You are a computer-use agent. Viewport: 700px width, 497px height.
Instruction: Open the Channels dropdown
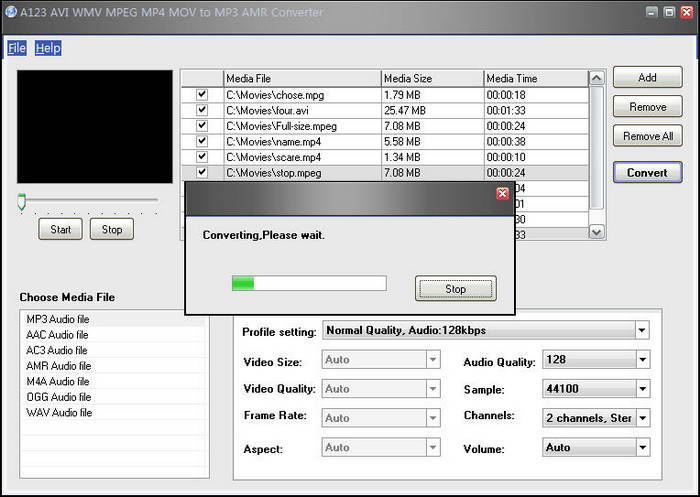coord(642,418)
